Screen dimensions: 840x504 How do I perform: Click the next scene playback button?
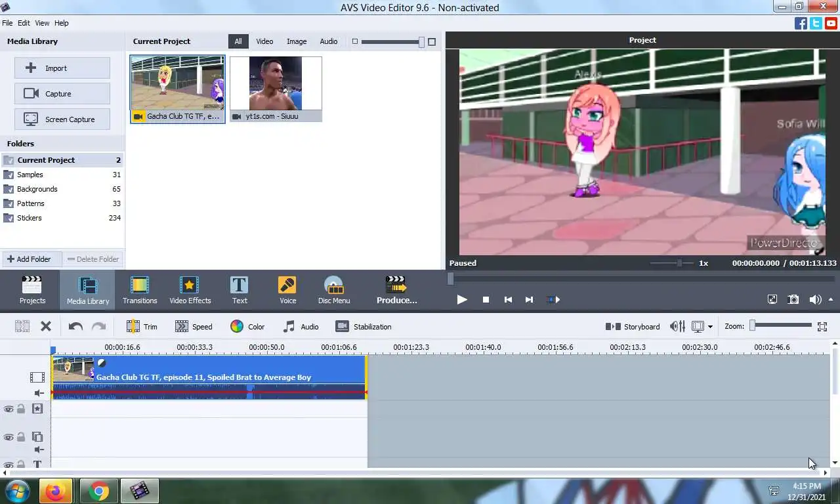coord(553,299)
